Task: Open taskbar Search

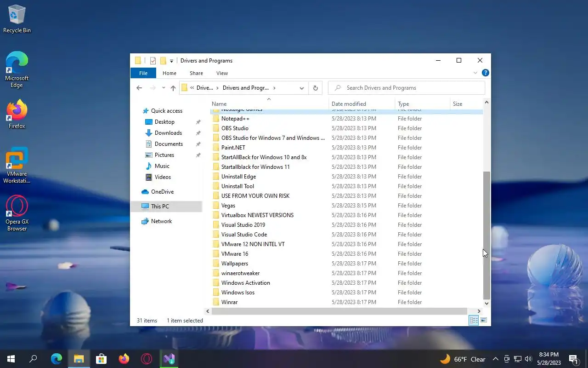Action: click(33, 359)
